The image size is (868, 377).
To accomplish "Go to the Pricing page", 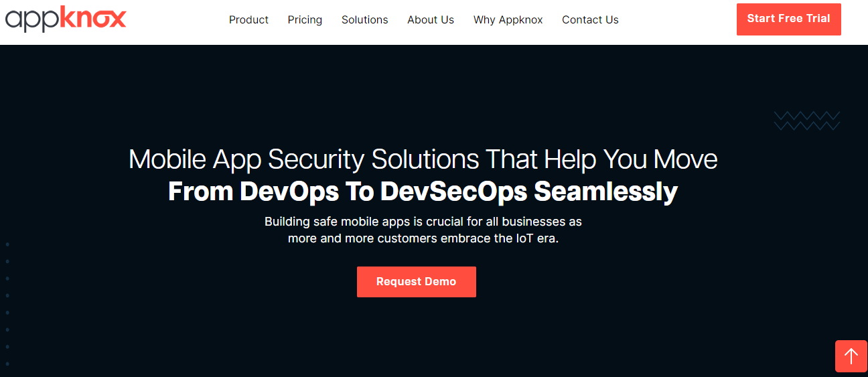I will (x=305, y=20).
